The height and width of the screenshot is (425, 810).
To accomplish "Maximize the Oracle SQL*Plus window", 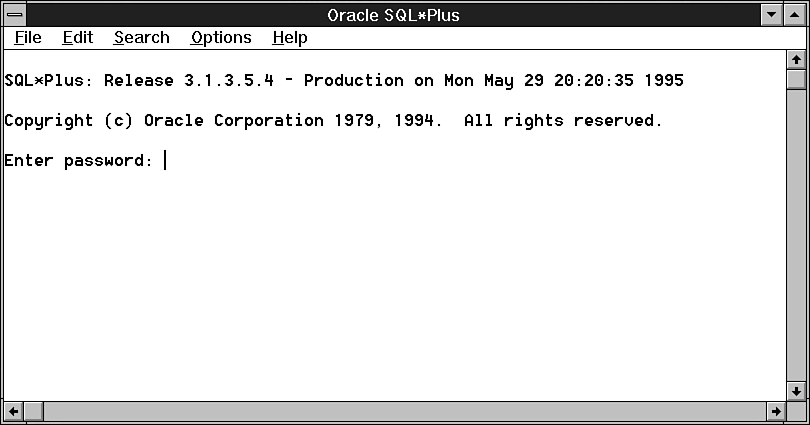I will click(795, 14).
